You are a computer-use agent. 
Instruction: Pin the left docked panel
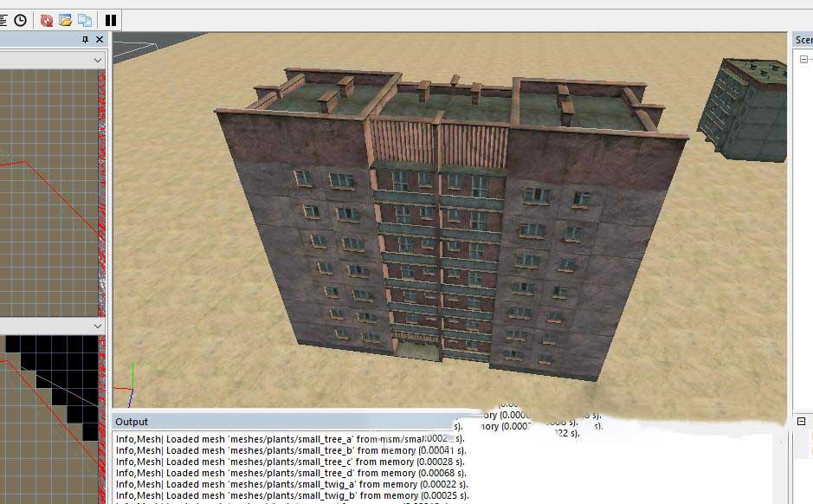click(85, 40)
